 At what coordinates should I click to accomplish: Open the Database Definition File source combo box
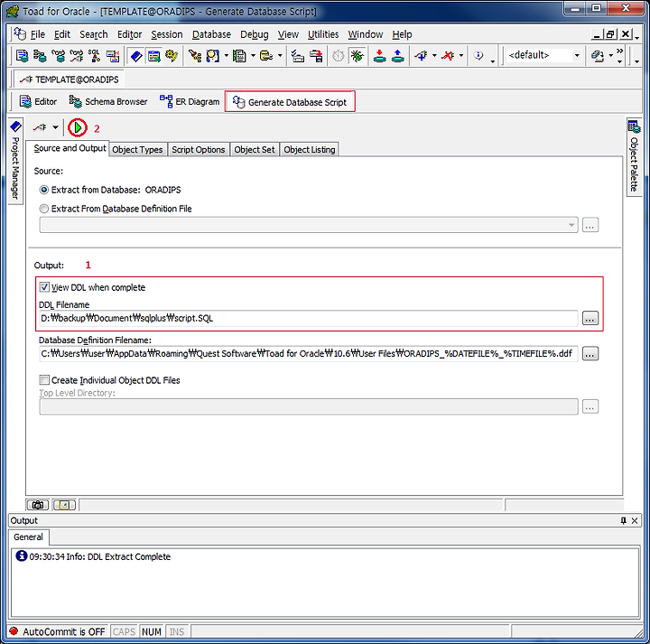tap(309, 225)
